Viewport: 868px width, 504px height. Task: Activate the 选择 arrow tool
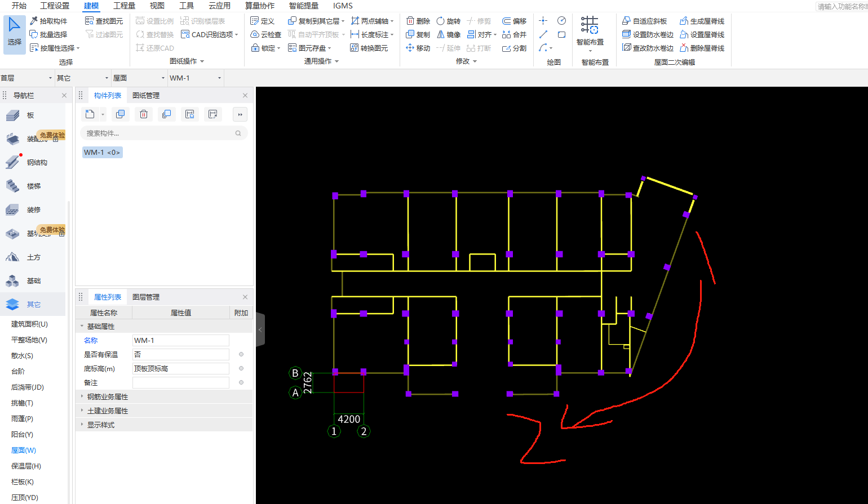click(15, 34)
